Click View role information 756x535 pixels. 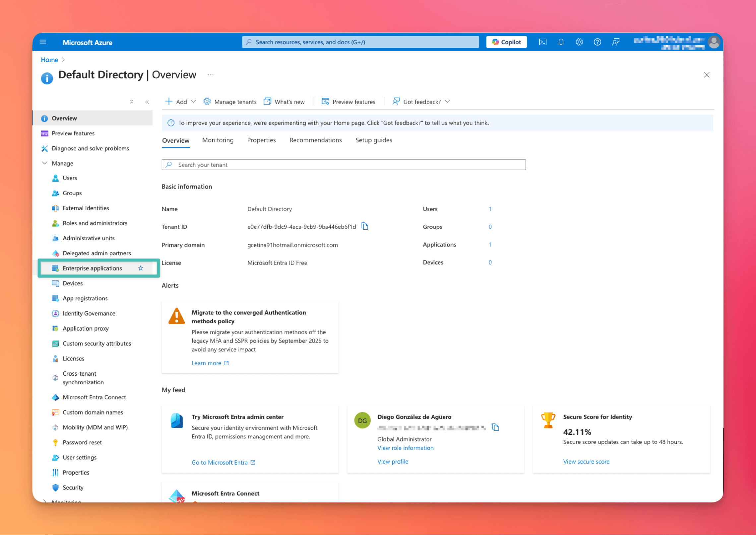click(405, 448)
